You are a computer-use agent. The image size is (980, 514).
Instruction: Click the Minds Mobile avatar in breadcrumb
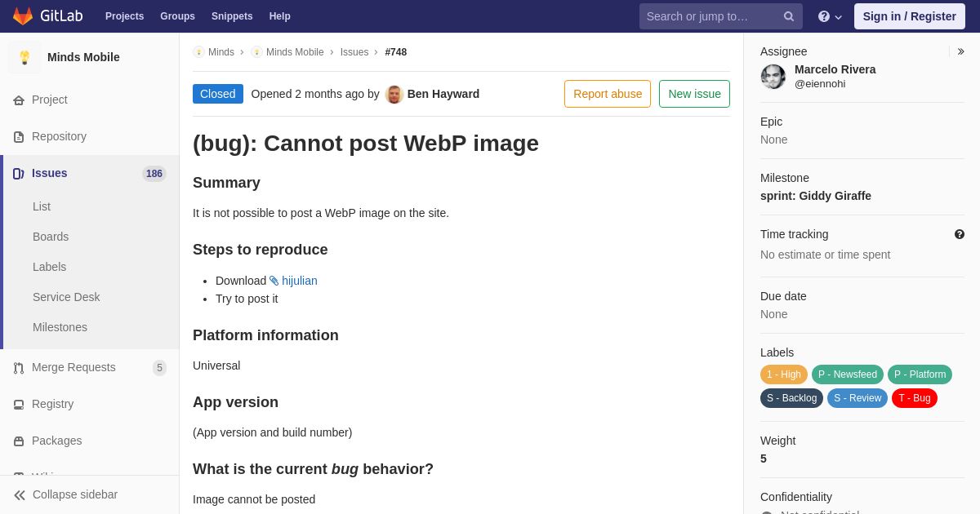click(256, 52)
